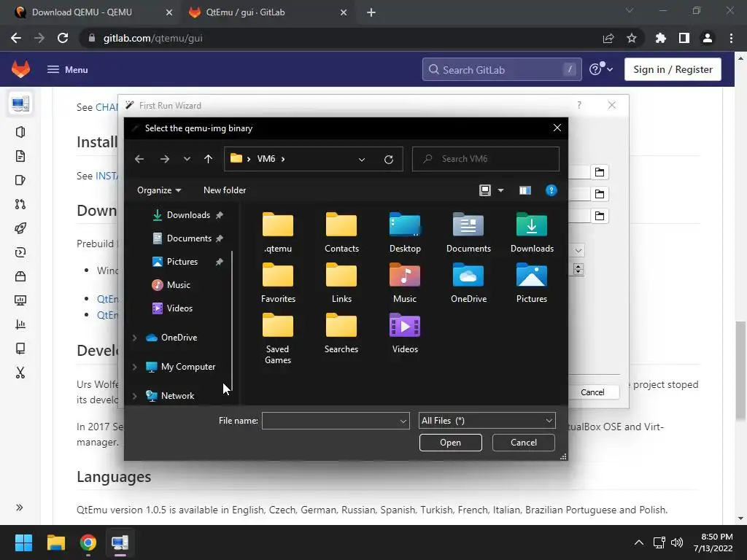
Task: Open the Saved Games folder
Action: [x=278, y=338]
